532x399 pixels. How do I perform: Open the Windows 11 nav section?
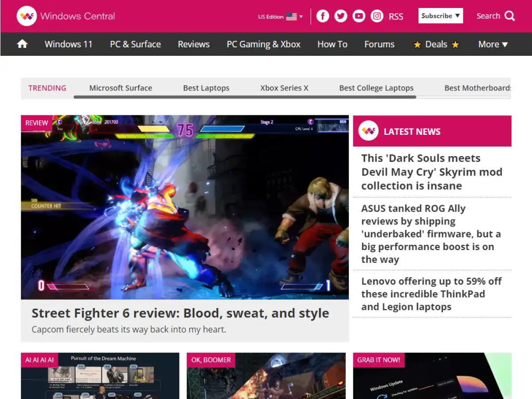pos(68,44)
